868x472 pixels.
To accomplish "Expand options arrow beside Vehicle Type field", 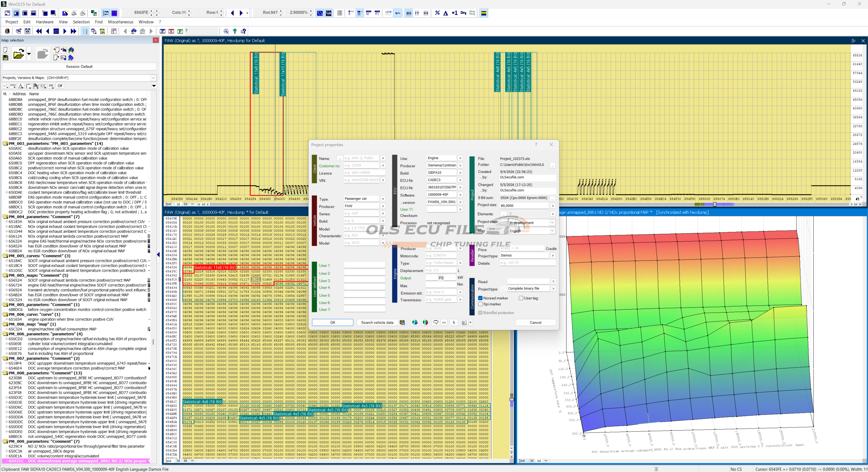I will [382, 199].
